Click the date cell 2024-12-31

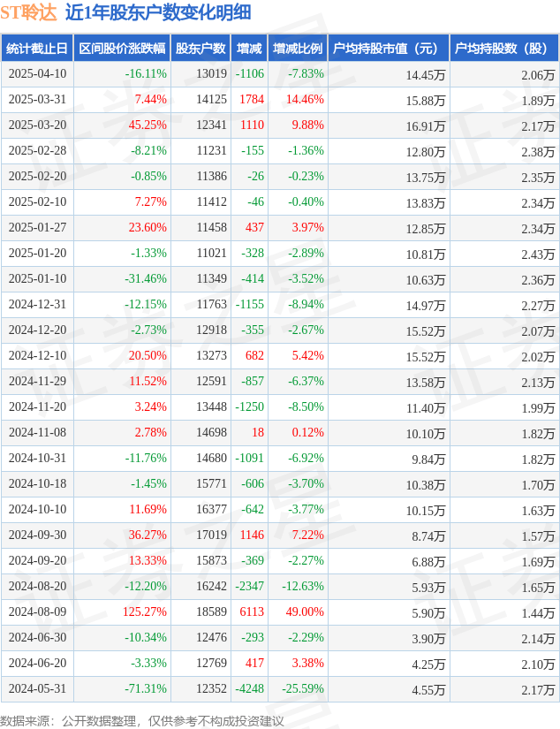[38, 304]
